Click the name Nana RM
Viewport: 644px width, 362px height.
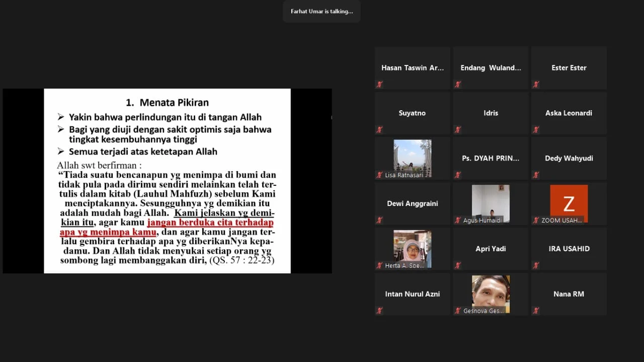tap(569, 294)
